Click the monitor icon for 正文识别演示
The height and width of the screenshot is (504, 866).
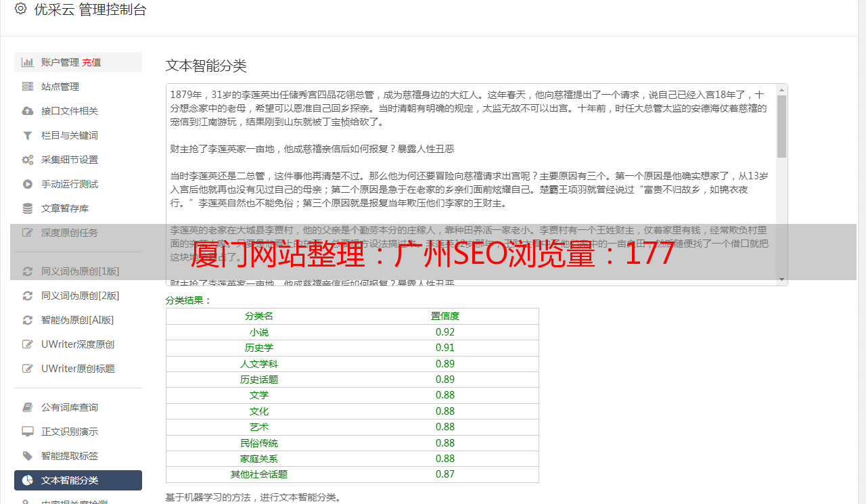[28, 432]
